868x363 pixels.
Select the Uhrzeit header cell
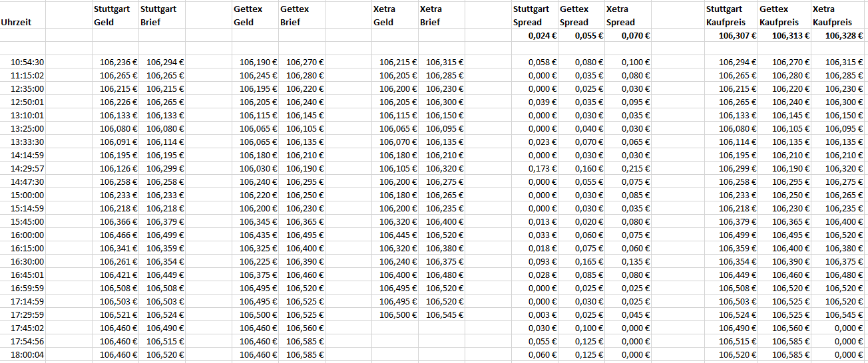click(17, 22)
